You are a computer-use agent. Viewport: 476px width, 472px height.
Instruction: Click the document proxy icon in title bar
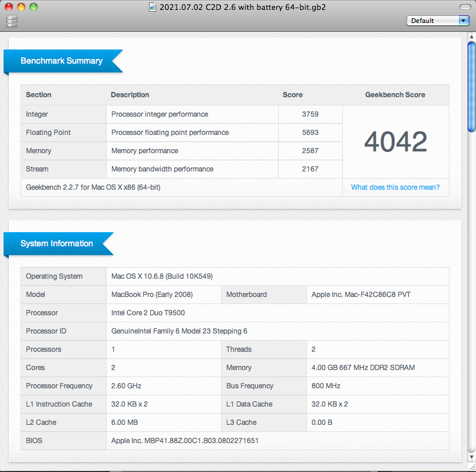153,7
